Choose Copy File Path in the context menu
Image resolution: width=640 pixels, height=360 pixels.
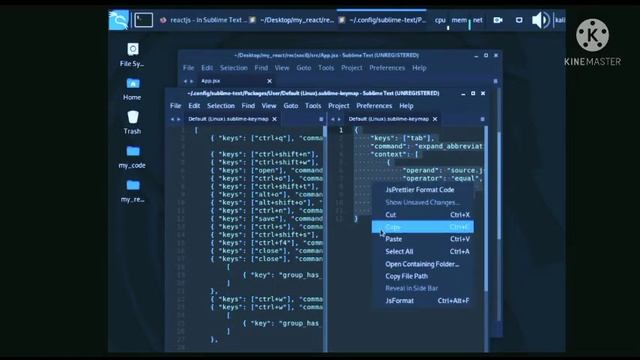click(423, 276)
